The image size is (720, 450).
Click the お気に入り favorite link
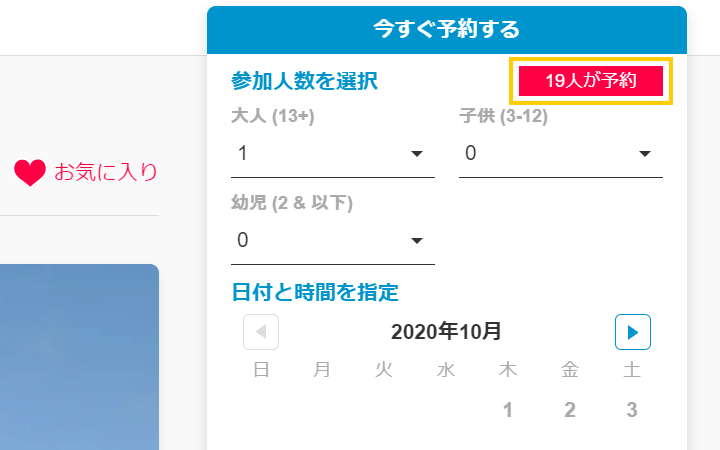tap(106, 173)
